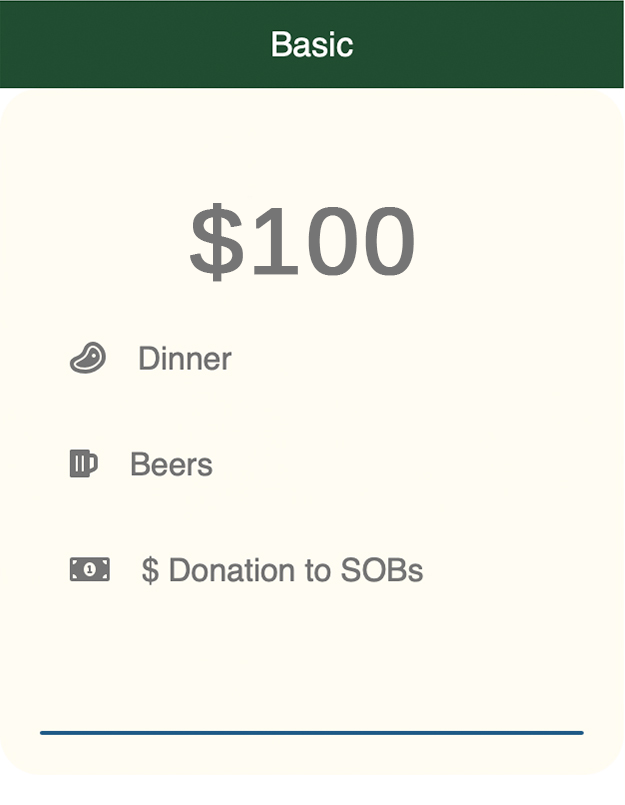Select the Beers label text
The image size is (625, 805).
pos(171,464)
